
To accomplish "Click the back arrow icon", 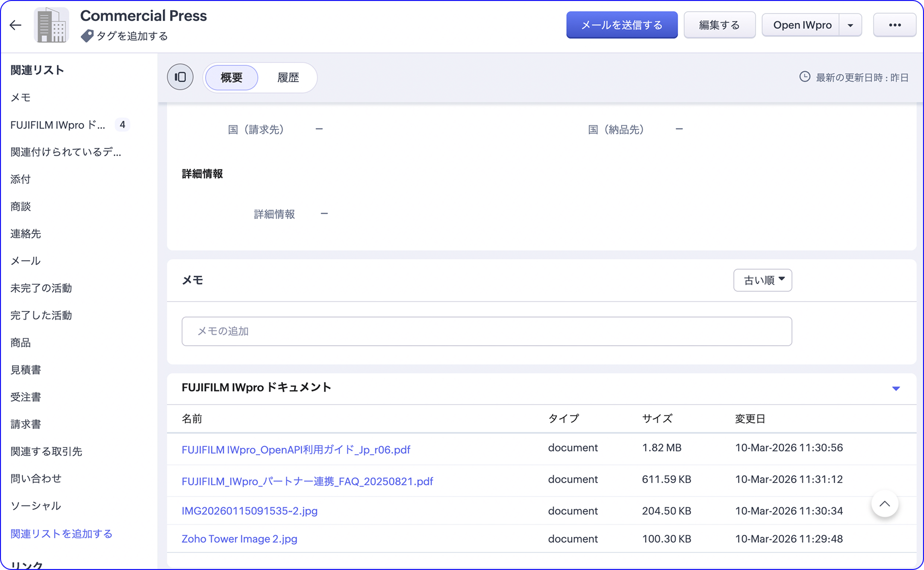I will pyautogui.click(x=16, y=25).
